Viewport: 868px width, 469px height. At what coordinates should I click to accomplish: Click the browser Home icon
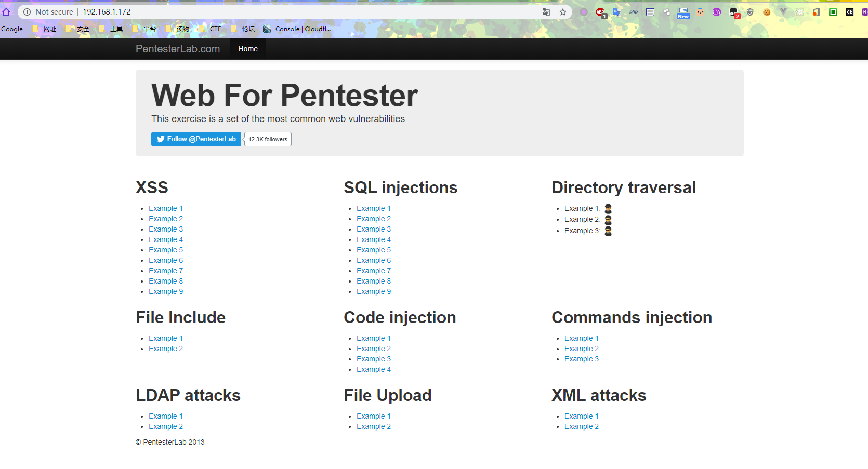(x=6, y=12)
